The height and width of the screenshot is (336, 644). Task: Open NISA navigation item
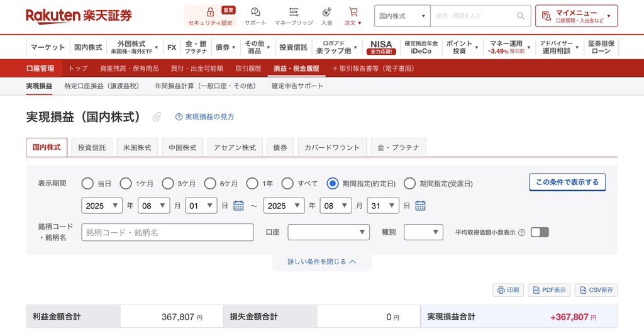(381, 47)
